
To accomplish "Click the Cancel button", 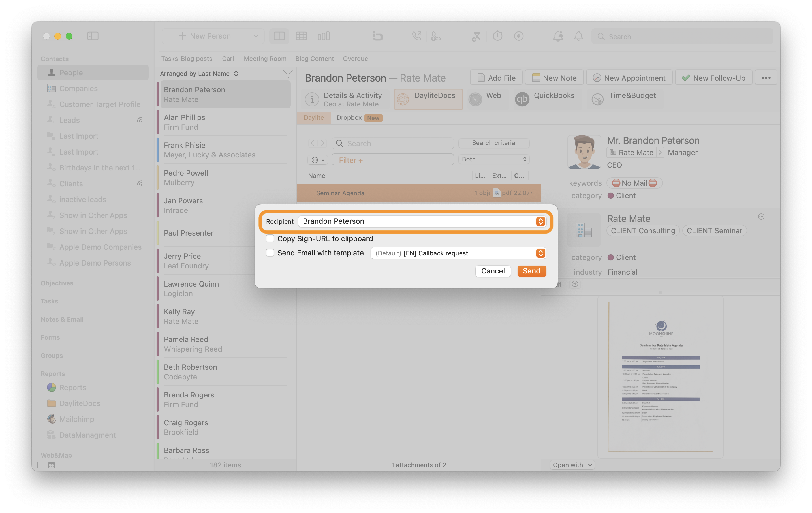I will tap(493, 271).
